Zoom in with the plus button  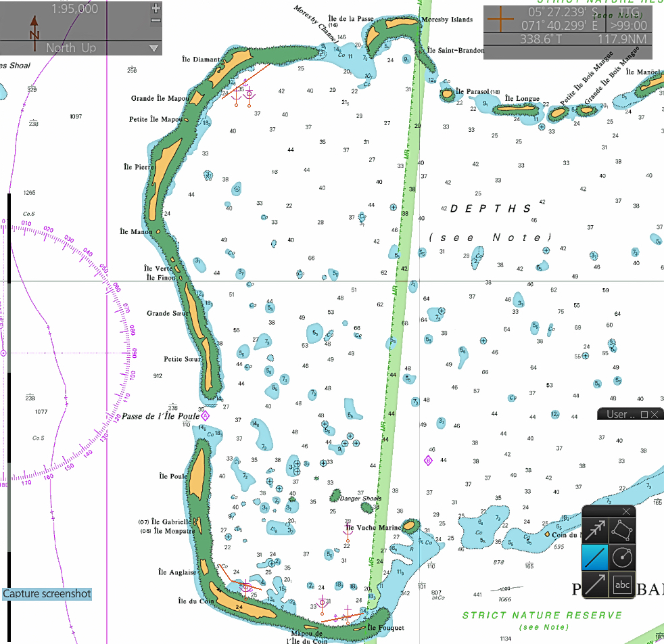(156, 8)
